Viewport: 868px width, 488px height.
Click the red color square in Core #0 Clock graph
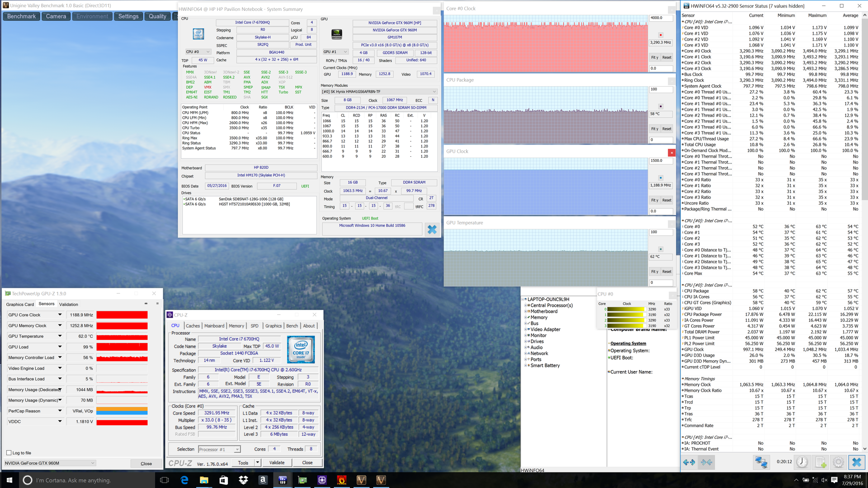click(x=660, y=35)
